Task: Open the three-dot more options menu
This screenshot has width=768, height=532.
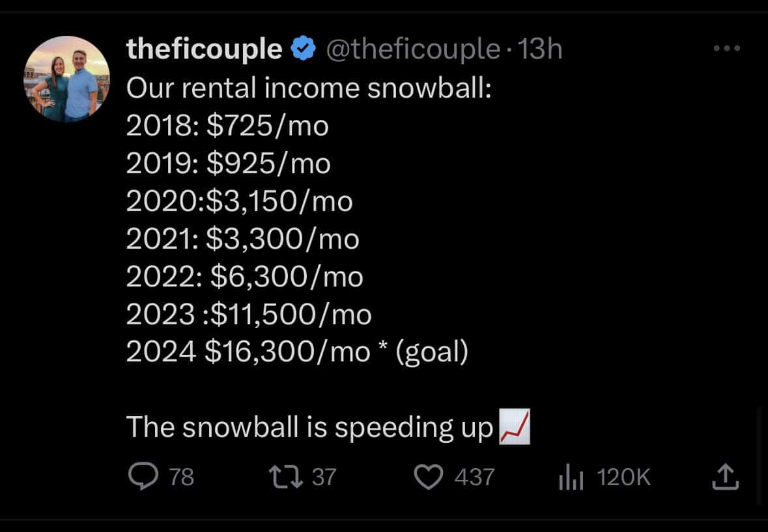Action: click(726, 49)
